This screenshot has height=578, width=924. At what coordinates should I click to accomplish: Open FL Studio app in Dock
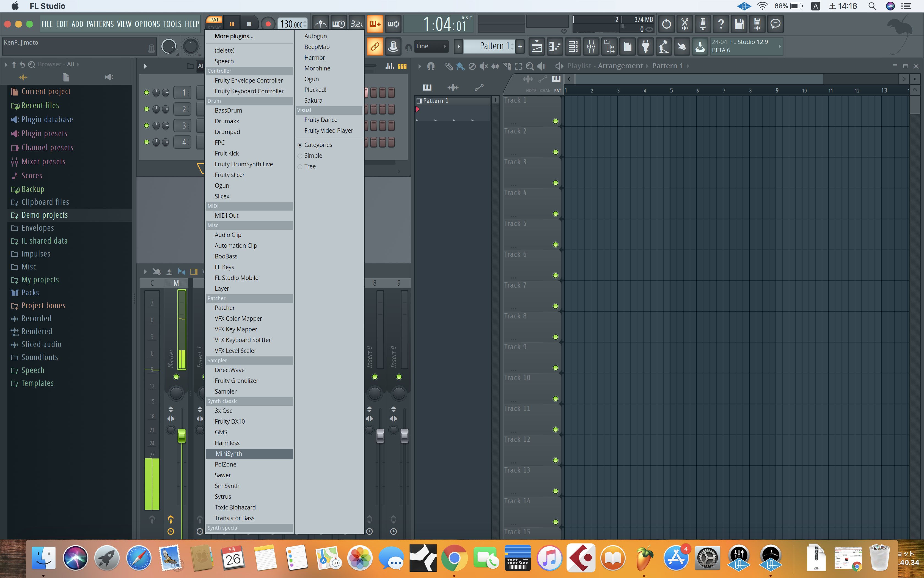click(x=645, y=558)
